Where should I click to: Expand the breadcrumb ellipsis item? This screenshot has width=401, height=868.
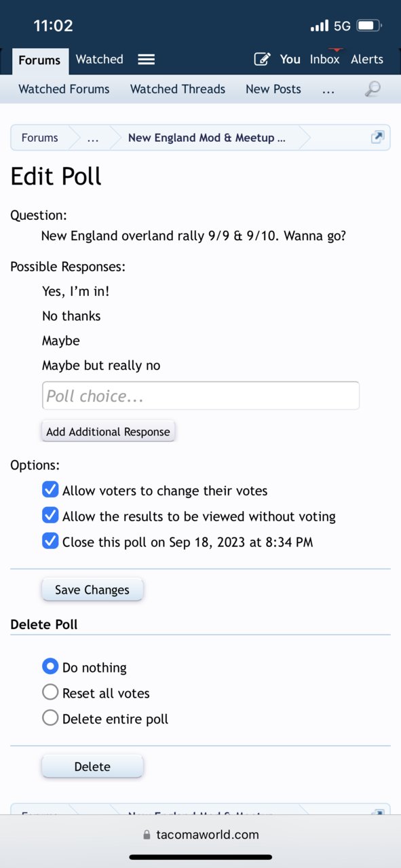tap(93, 138)
